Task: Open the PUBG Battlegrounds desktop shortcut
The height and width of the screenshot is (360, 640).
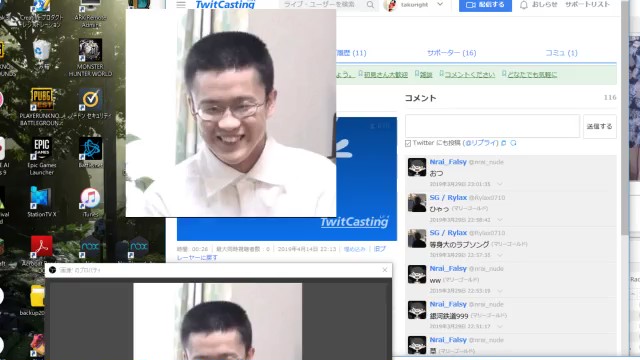Action: coord(42,107)
